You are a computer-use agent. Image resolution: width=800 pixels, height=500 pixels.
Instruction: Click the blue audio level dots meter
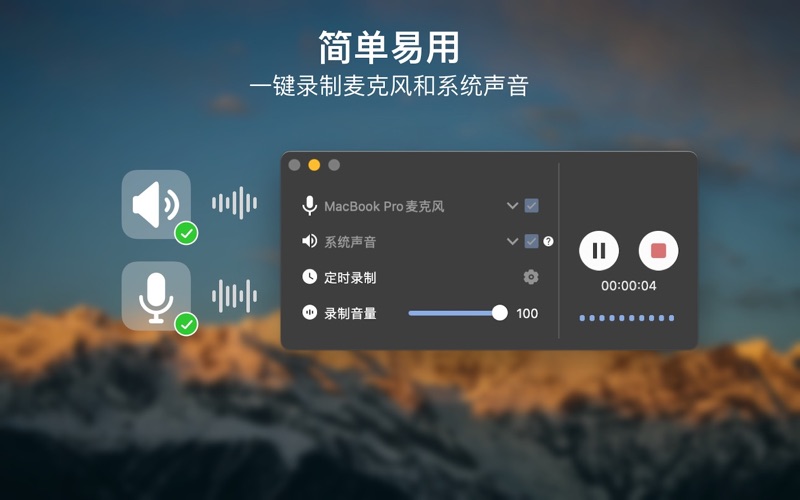[627, 318]
